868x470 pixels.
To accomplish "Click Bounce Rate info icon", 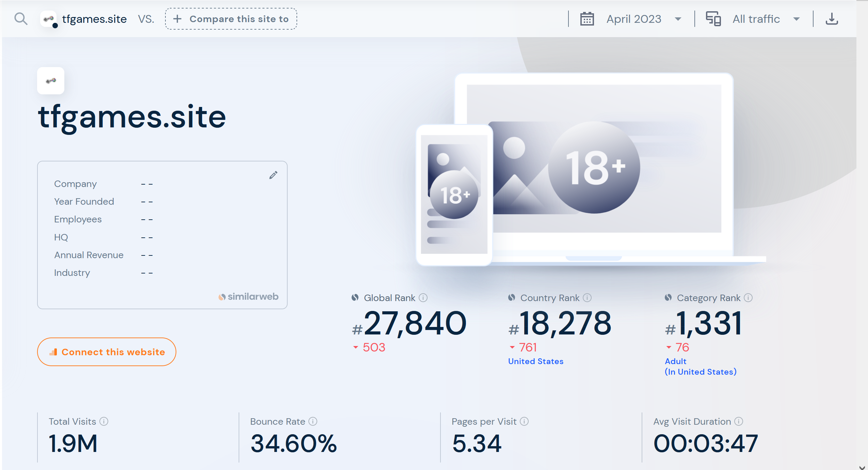I will 313,421.
